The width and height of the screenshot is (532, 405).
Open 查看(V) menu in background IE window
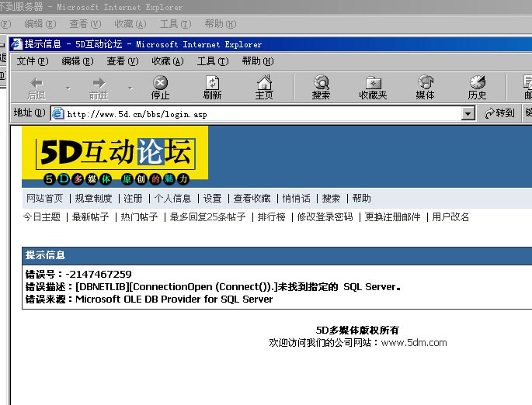coord(85,24)
